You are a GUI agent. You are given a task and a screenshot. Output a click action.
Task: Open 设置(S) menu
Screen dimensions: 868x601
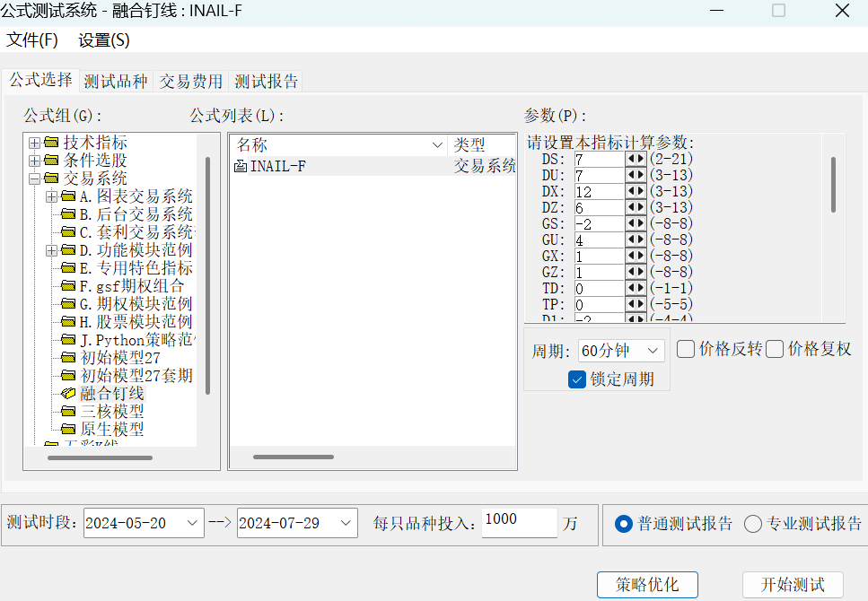pos(104,39)
